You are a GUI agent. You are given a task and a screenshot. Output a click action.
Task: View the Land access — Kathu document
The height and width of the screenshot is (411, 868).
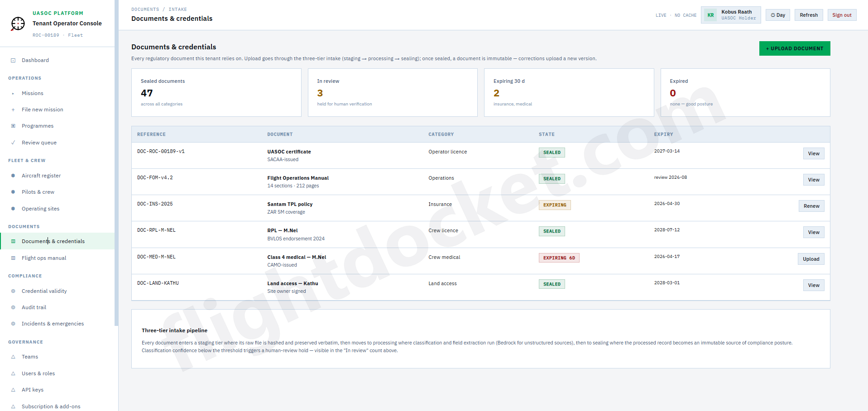click(x=813, y=285)
